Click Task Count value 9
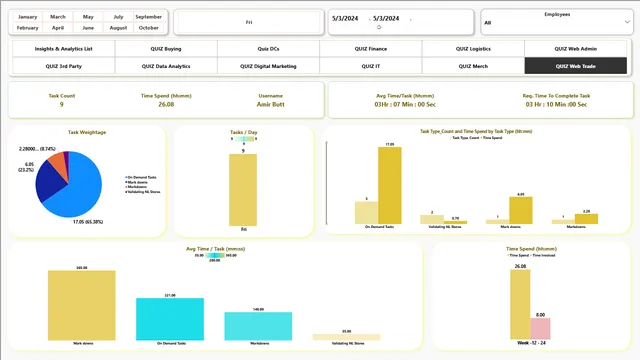 coord(62,104)
